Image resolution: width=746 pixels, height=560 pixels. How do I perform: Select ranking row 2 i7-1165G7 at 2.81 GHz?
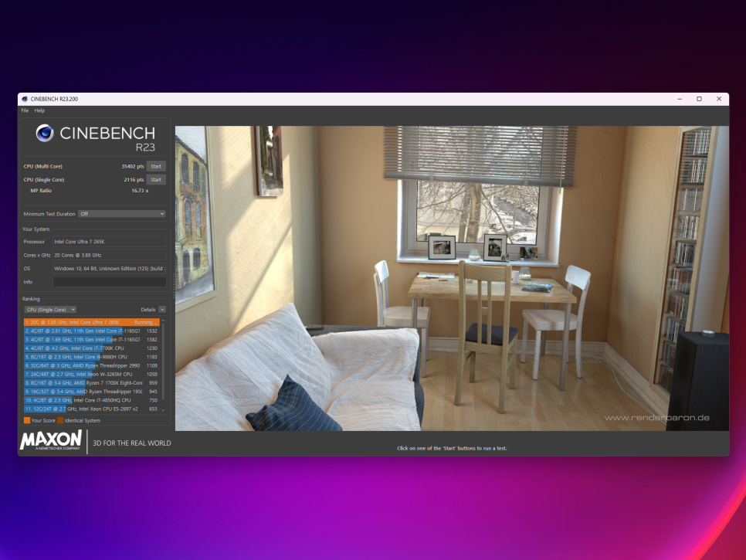[91, 331]
